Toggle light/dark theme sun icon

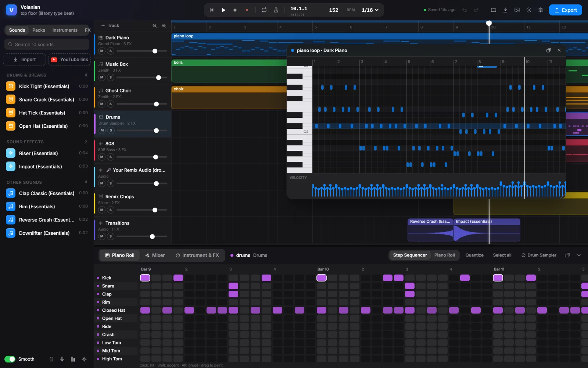[x=529, y=10]
